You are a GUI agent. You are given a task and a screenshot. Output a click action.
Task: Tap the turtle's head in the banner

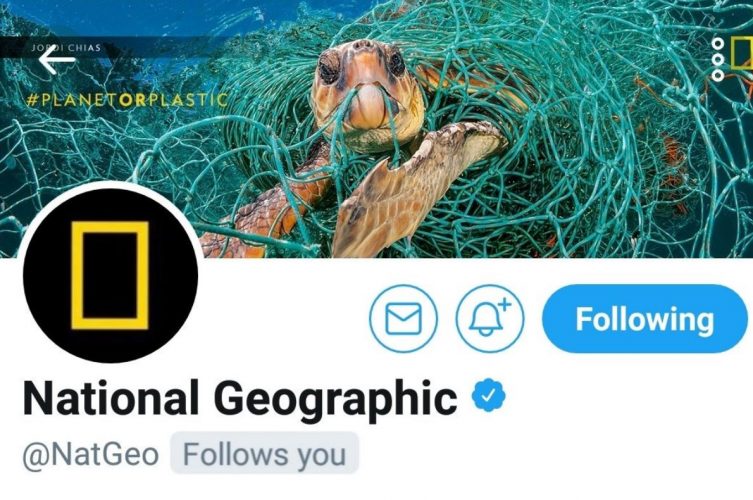(367, 89)
